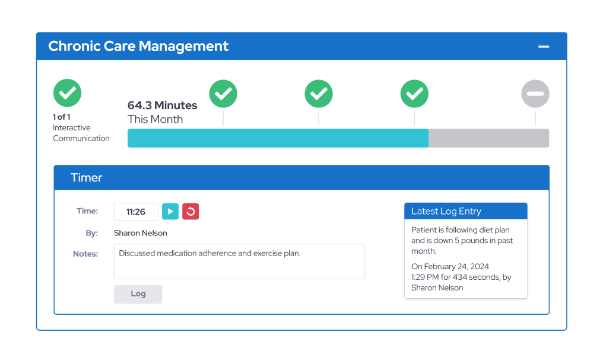Click the gray incomplete milestone icon
The image size is (603, 364).
click(535, 94)
